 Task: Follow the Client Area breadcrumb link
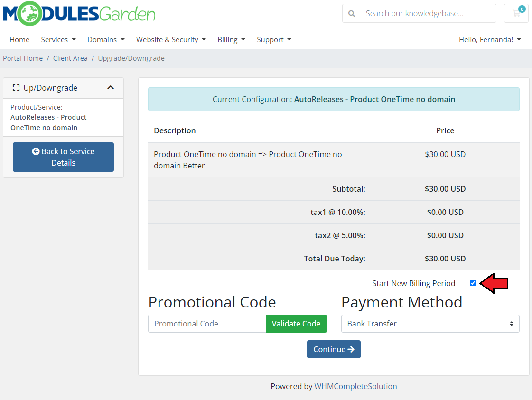coord(70,58)
